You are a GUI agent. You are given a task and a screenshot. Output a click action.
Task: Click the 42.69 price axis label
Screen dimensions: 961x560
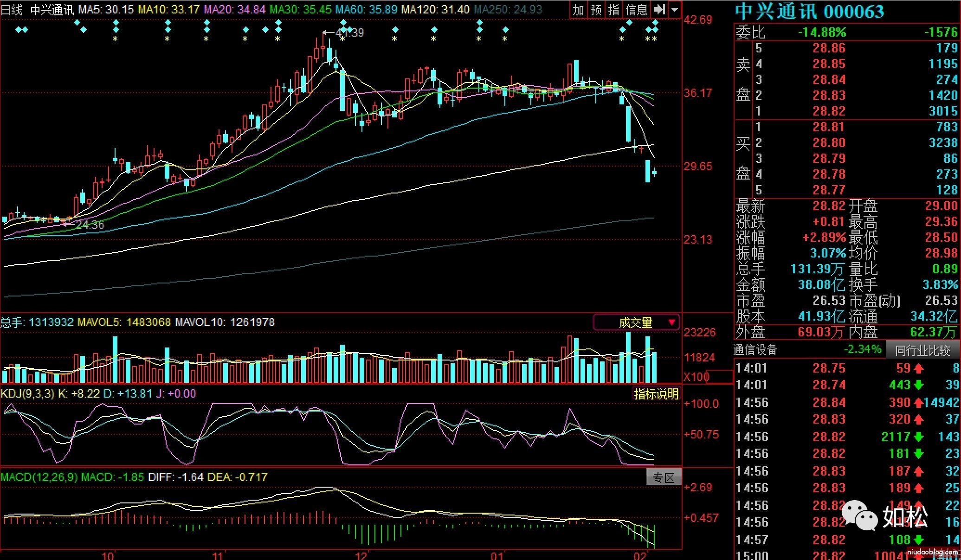[x=698, y=19]
